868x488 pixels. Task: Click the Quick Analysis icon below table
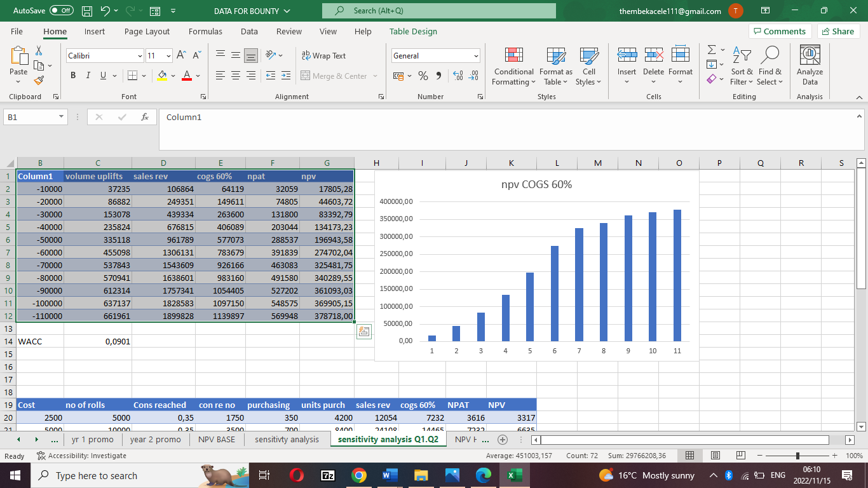point(364,332)
